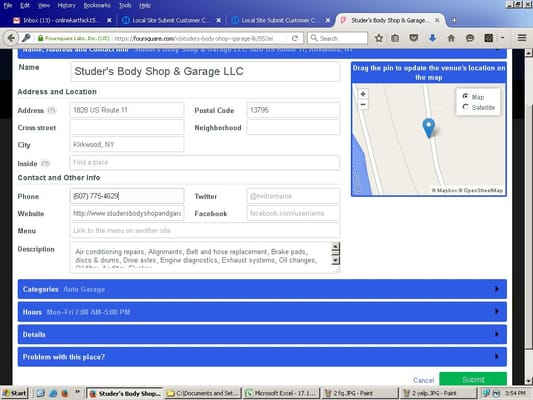
Task: Switch to 2 yelp.JPG Paint taskbar item
Action: [x=439, y=393]
